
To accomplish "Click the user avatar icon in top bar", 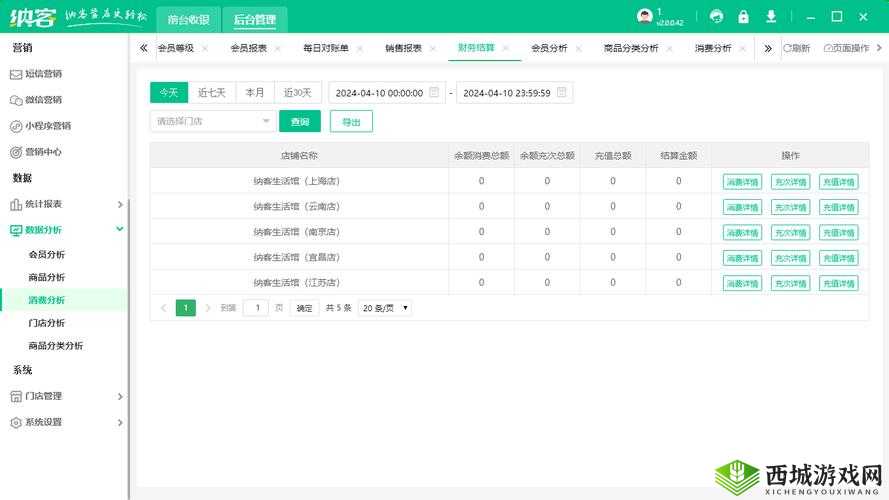I will (x=645, y=16).
